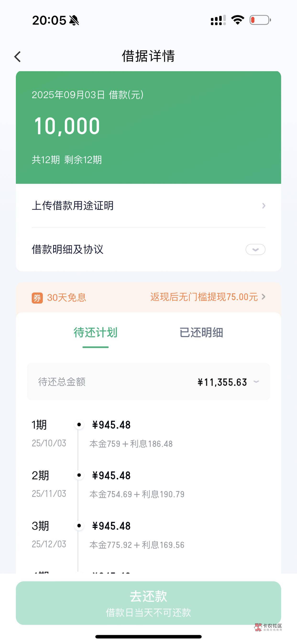This screenshot has height=644, width=297.
Task: Tap the period 3 timeline dot
Action: (79, 526)
